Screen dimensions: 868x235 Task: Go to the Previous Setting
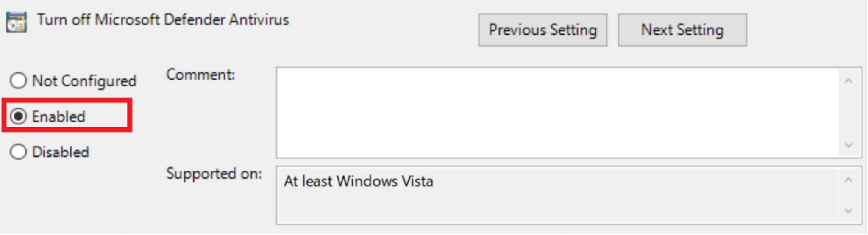point(542,30)
